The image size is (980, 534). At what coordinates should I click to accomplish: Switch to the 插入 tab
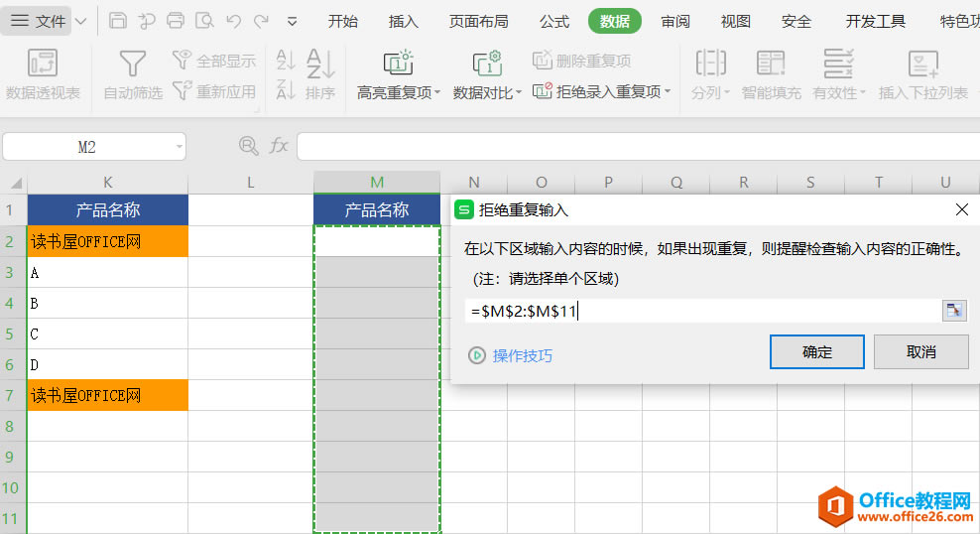tap(403, 21)
